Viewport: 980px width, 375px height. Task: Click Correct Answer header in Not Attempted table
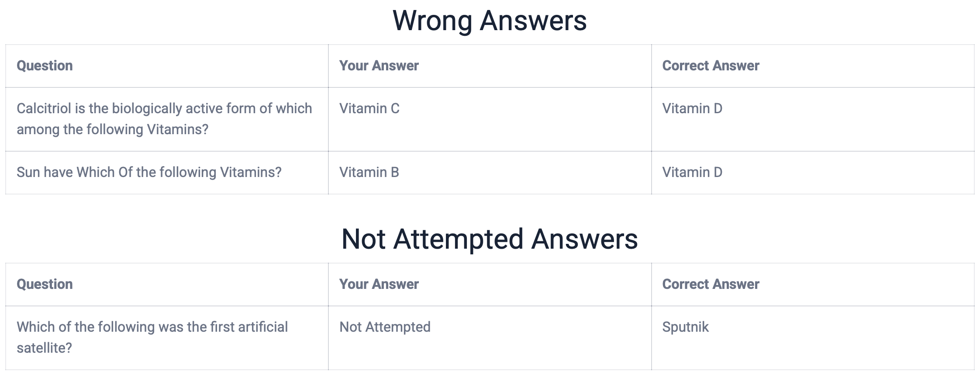(711, 284)
